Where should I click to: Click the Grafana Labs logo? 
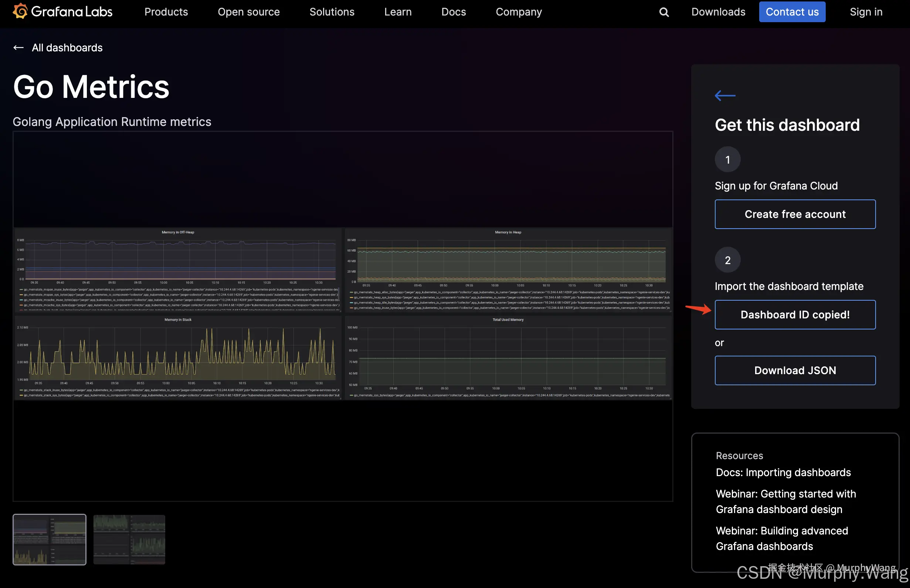pyautogui.click(x=63, y=12)
